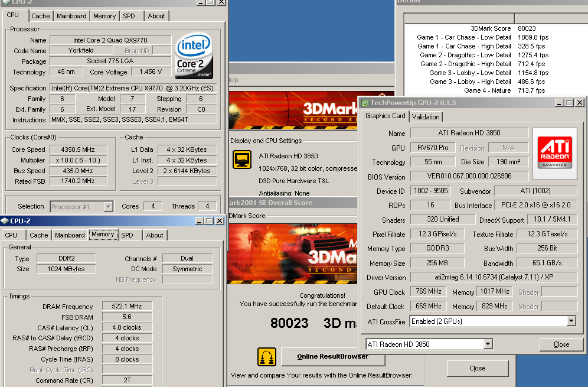This screenshot has width=588, height=387.
Task: Click the Cycle Time (tRAS) 8 clocks field
Action: tap(127, 359)
